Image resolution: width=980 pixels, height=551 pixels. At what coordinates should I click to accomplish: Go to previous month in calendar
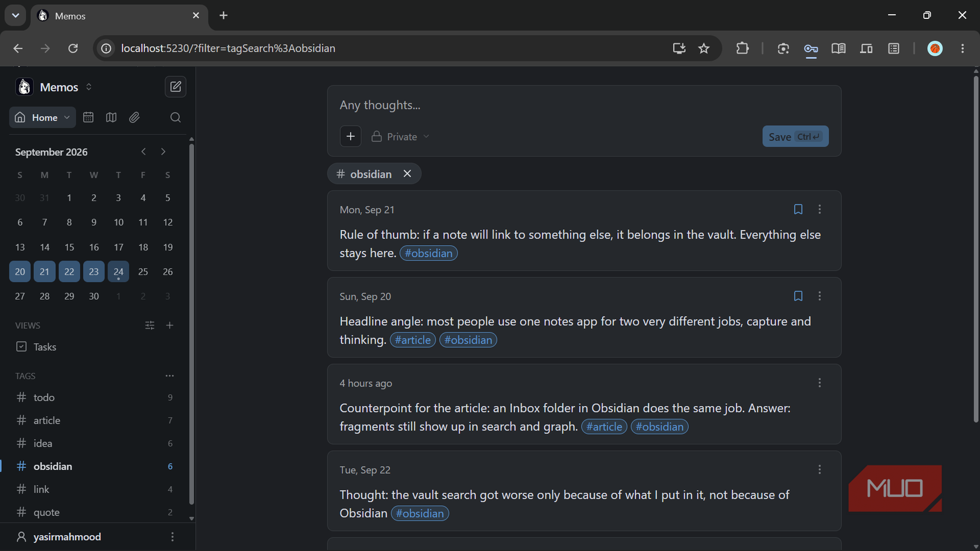pos(144,152)
